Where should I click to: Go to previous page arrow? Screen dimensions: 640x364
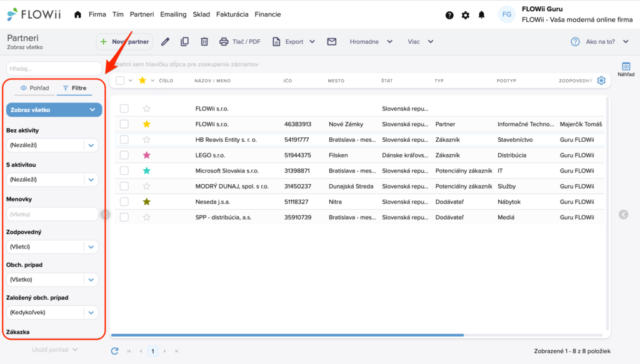pos(141,351)
